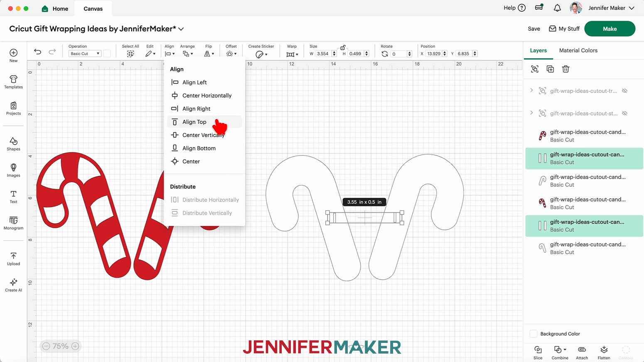644x362 pixels.
Task: Undo the last action
Action: pyautogui.click(x=37, y=52)
